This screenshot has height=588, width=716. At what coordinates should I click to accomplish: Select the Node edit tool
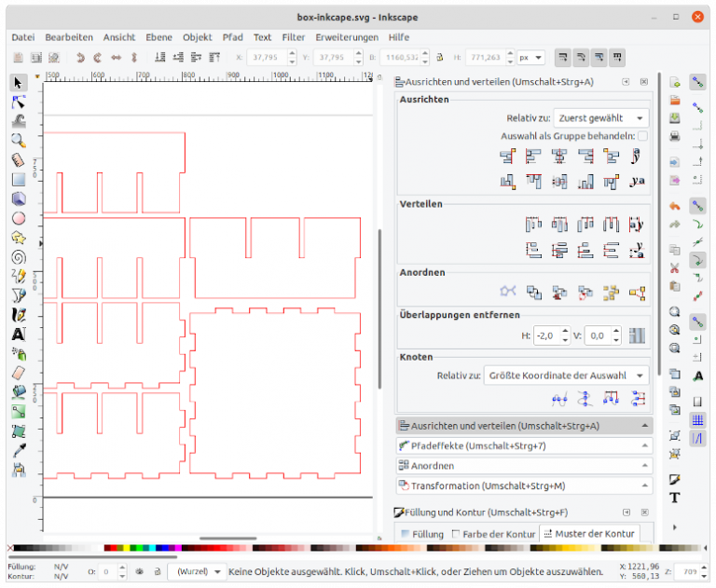[x=19, y=103]
